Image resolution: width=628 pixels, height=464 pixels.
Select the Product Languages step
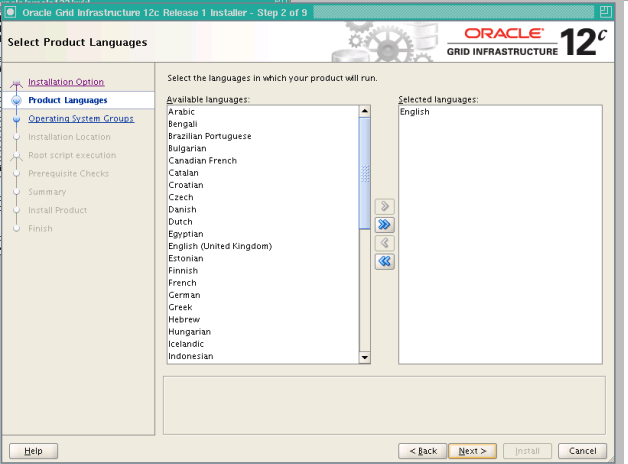(x=68, y=100)
